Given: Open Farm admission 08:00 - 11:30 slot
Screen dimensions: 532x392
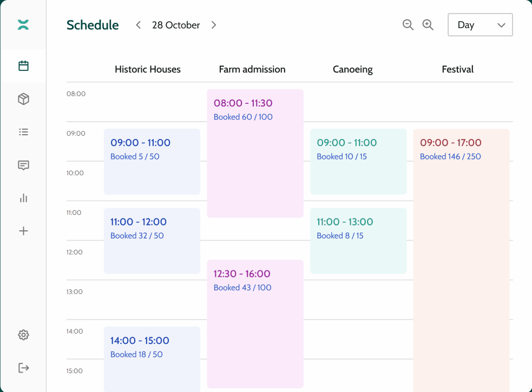Looking at the screenshot, I should point(255,153).
